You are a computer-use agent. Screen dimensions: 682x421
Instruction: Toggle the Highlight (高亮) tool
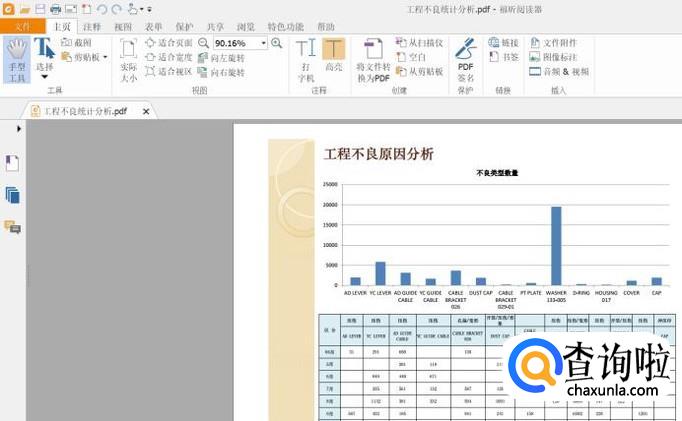pyautogui.click(x=334, y=55)
